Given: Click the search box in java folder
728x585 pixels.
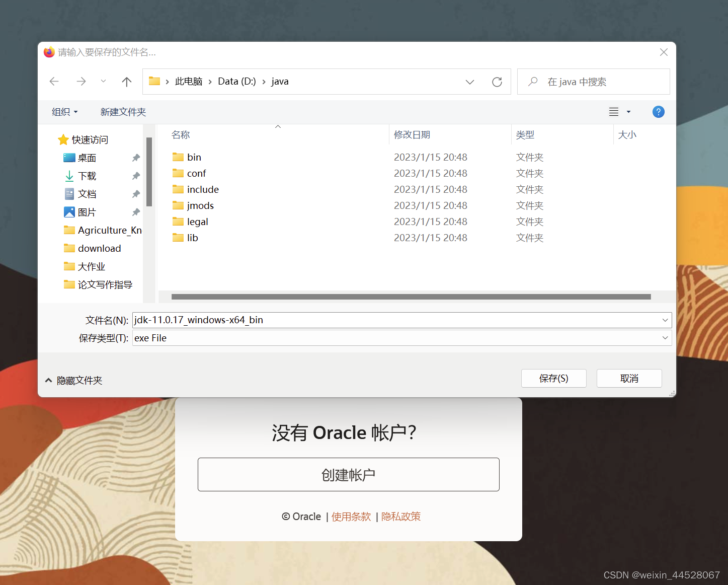Looking at the screenshot, I should 594,82.
